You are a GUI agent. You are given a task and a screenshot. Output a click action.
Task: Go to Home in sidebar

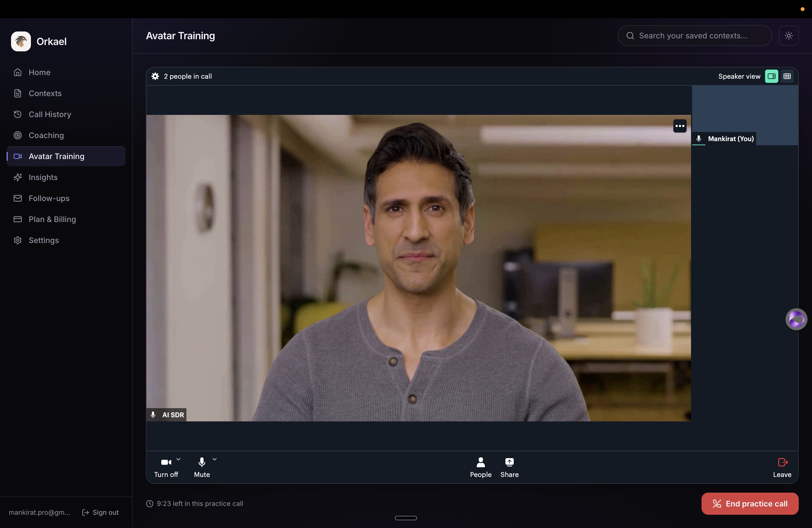coord(66,72)
